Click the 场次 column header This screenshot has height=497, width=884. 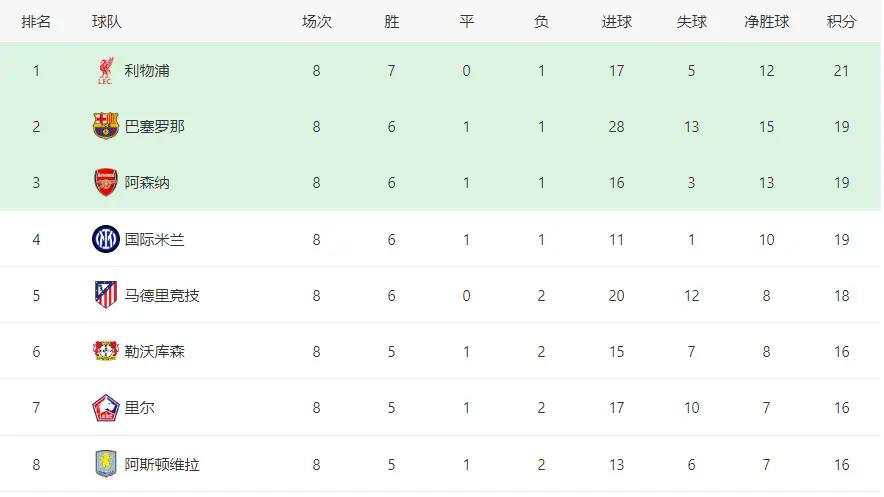(316, 21)
